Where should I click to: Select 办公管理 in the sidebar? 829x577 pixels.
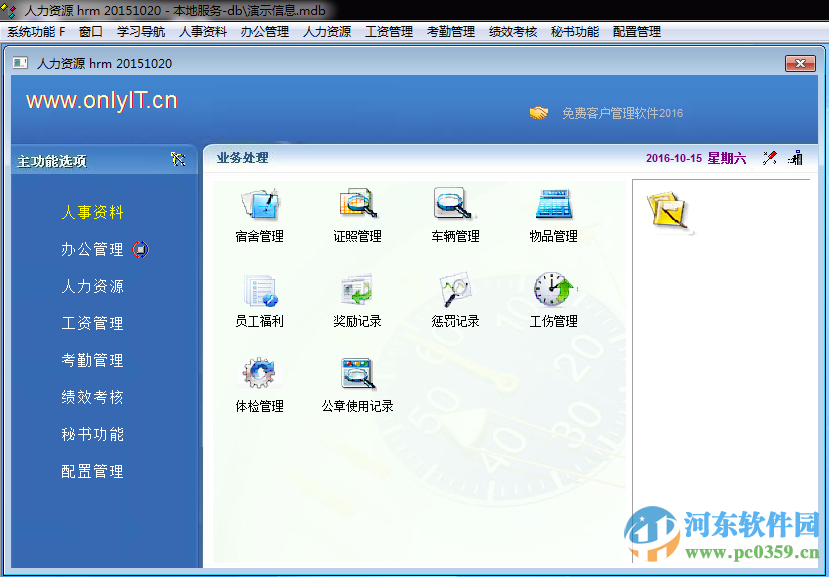pyautogui.click(x=93, y=249)
